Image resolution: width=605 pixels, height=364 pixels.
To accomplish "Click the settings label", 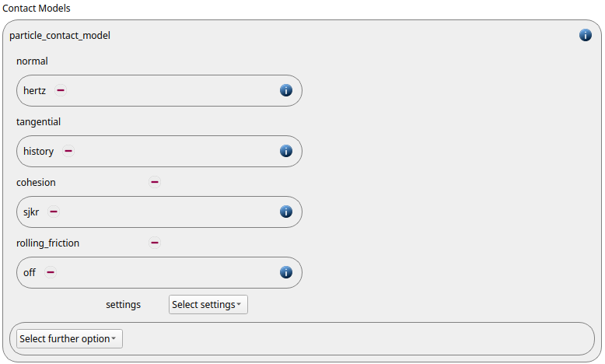I will pyautogui.click(x=123, y=305).
